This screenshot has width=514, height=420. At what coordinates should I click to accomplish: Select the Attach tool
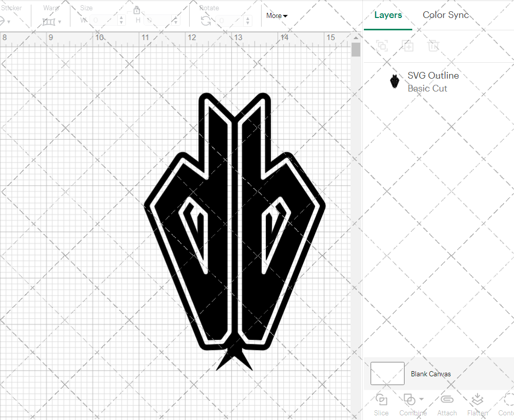(447, 405)
